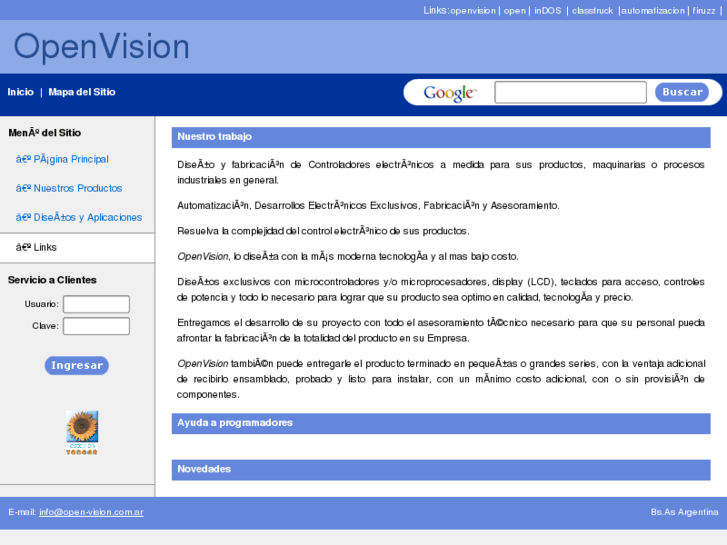This screenshot has width=727, height=545.
Task: Click the OpenVision site logo
Action: [102, 46]
